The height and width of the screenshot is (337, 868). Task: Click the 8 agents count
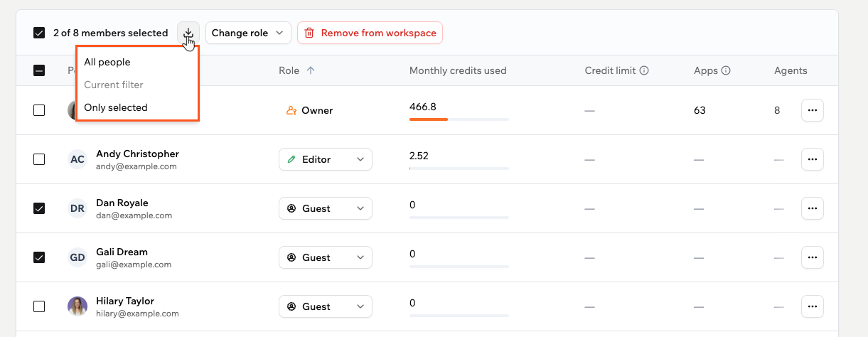coord(777,110)
